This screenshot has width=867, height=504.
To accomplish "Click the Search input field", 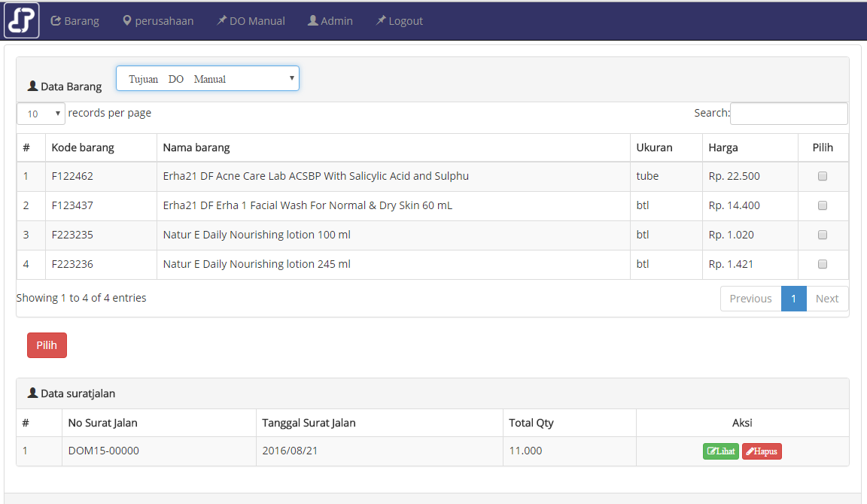I will (788, 113).
